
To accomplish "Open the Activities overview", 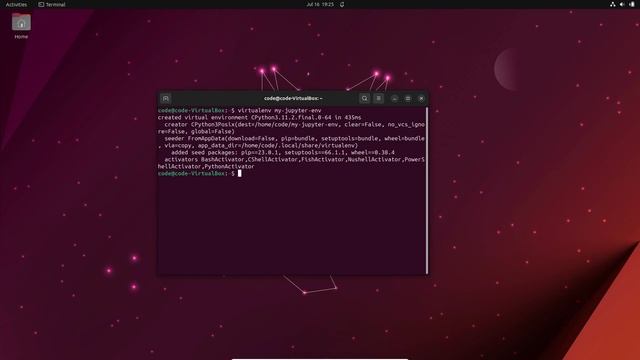I will point(16,4).
